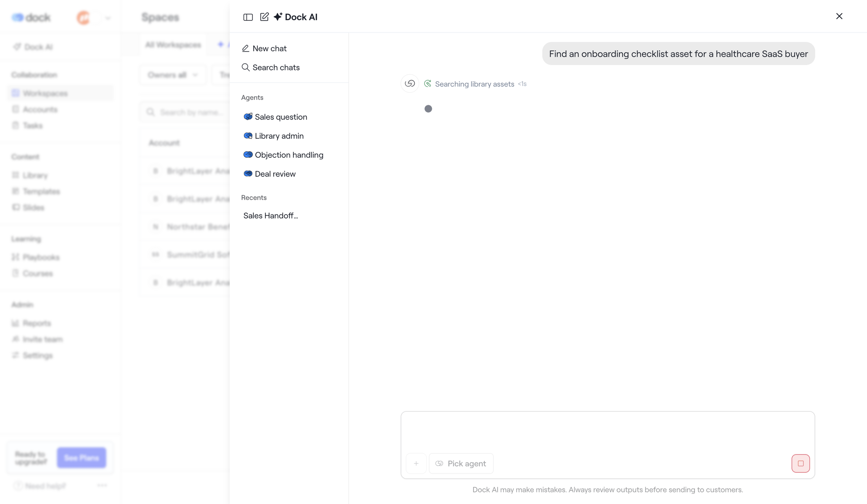Open Need help in sidebar footer
Screen dimensions: 867x504
tap(40, 486)
